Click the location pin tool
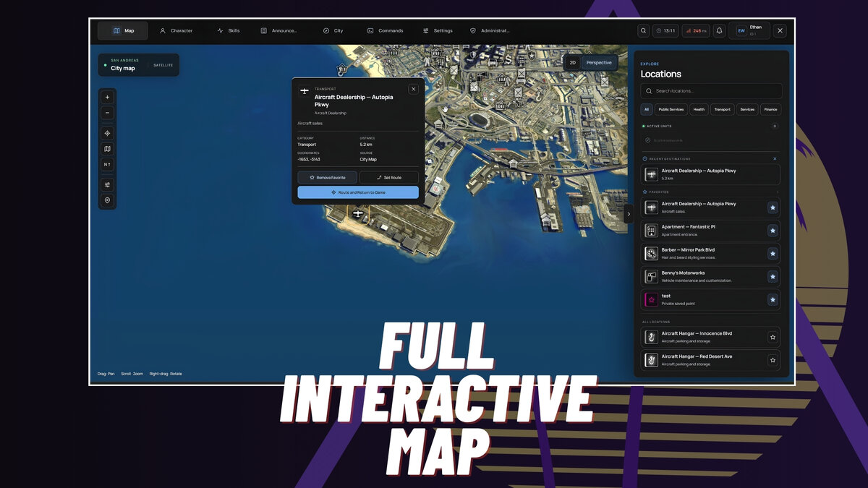Viewport: 868px width, 488px height. point(108,200)
